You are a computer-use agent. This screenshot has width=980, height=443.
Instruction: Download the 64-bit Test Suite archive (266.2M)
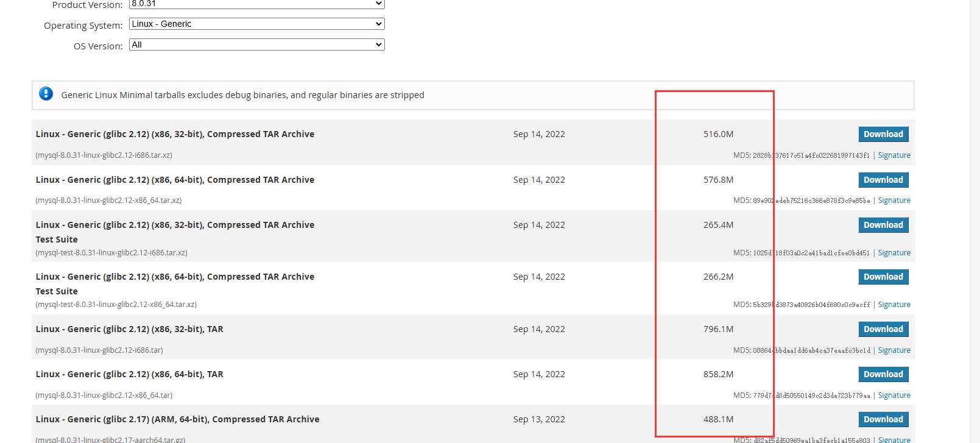coord(883,277)
